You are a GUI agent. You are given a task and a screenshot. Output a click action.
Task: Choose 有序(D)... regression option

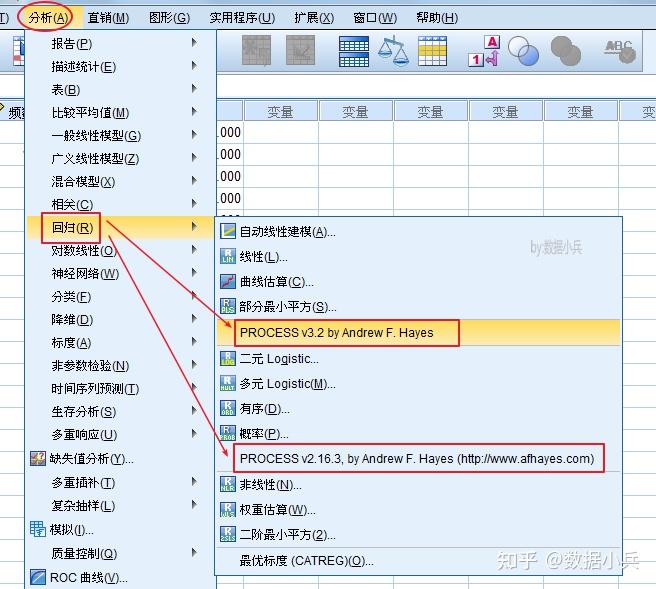tap(418, 408)
